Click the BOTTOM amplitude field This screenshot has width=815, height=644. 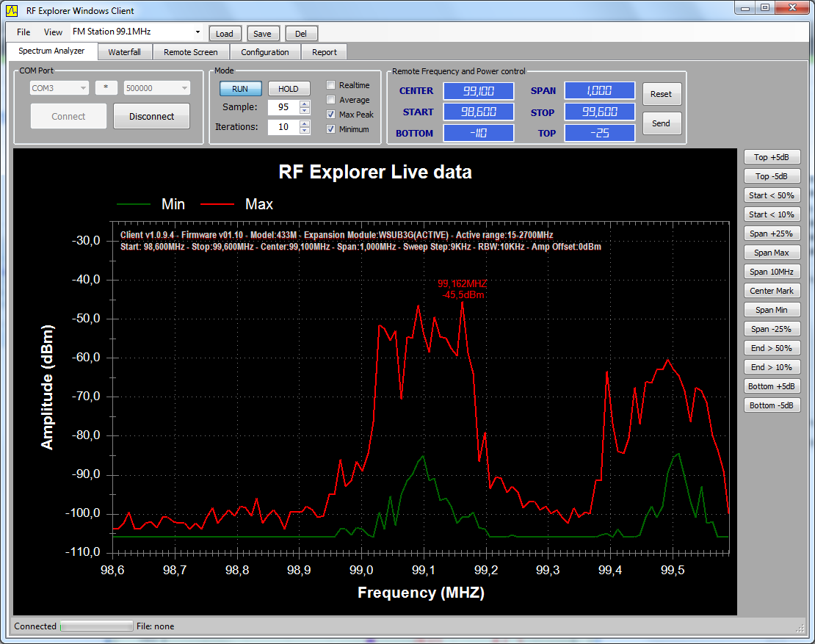tap(479, 133)
